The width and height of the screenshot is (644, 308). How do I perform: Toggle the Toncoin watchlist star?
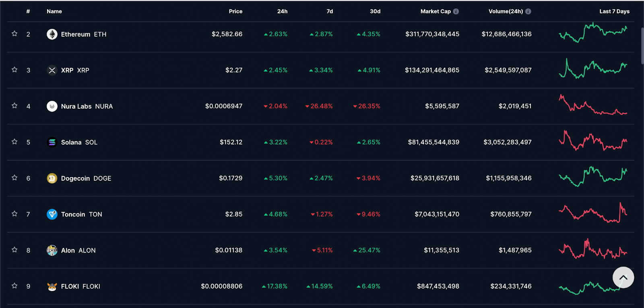[14, 214]
